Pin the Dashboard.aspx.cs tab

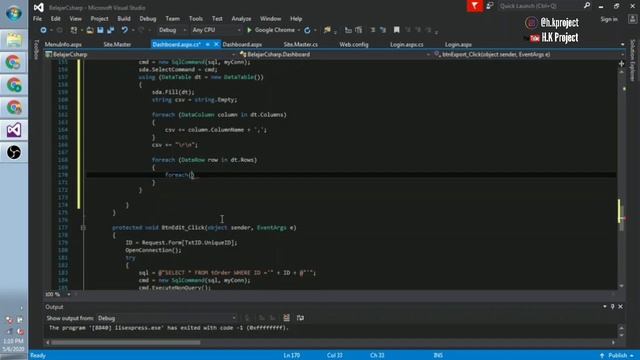tap(208, 44)
